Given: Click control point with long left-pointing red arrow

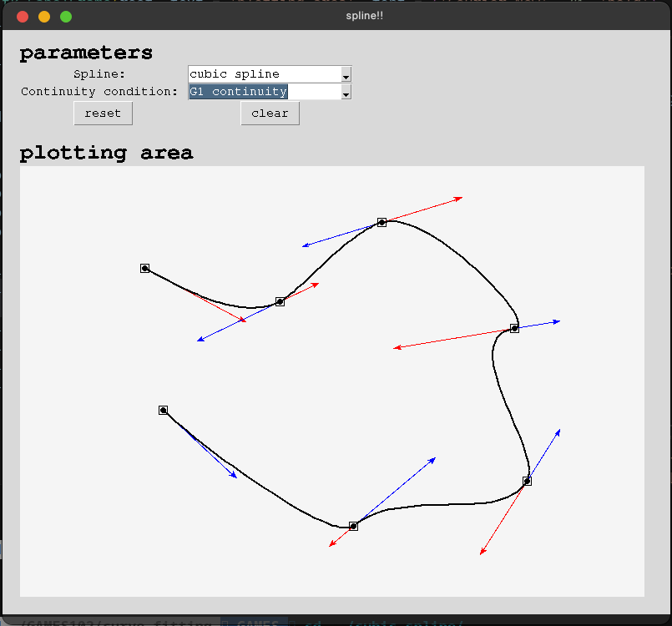Looking at the screenshot, I should [514, 328].
